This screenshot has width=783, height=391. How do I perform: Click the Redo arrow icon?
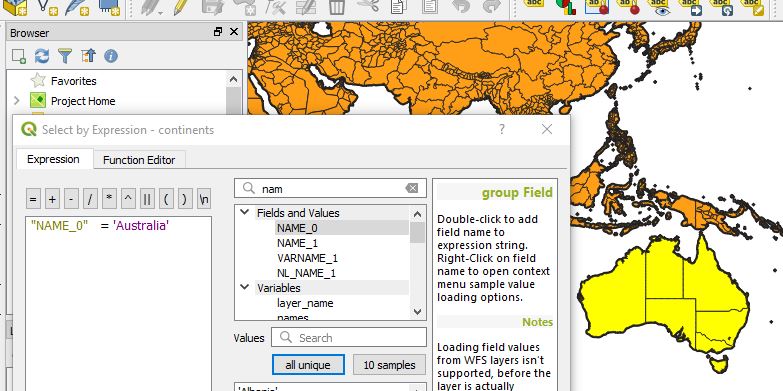[x=492, y=6]
